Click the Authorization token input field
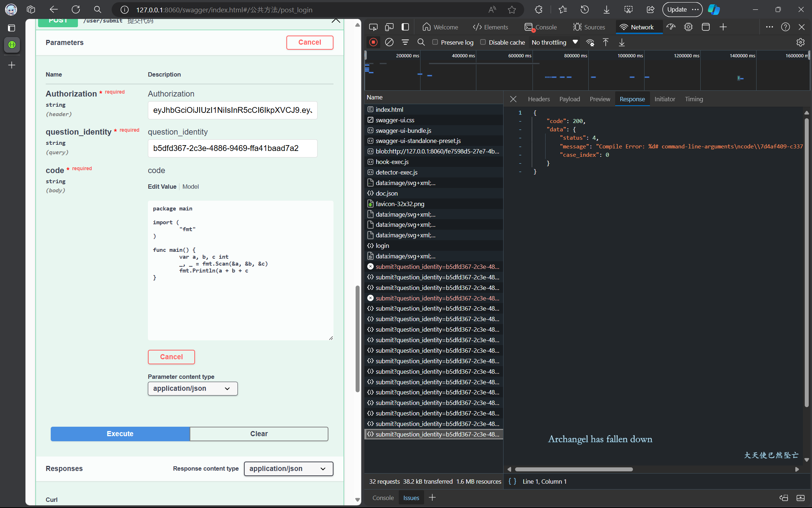The height and width of the screenshot is (508, 812). point(232,110)
